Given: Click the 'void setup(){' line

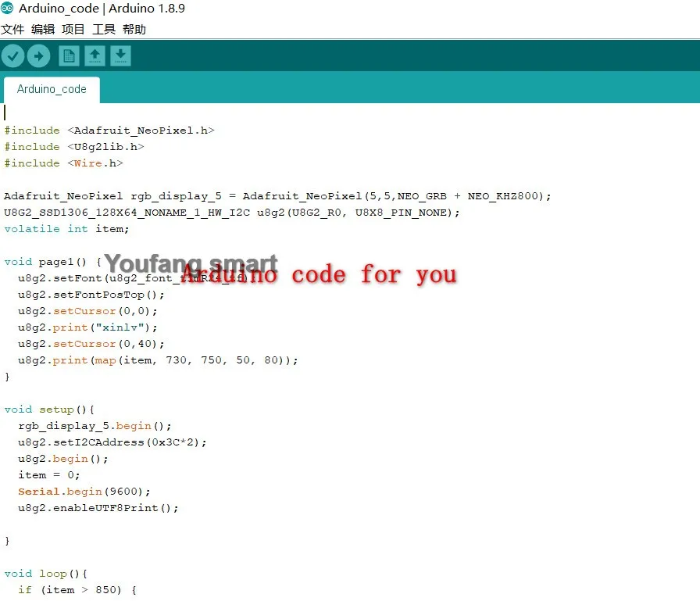Looking at the screenshot, I should [x=49, y=410].
